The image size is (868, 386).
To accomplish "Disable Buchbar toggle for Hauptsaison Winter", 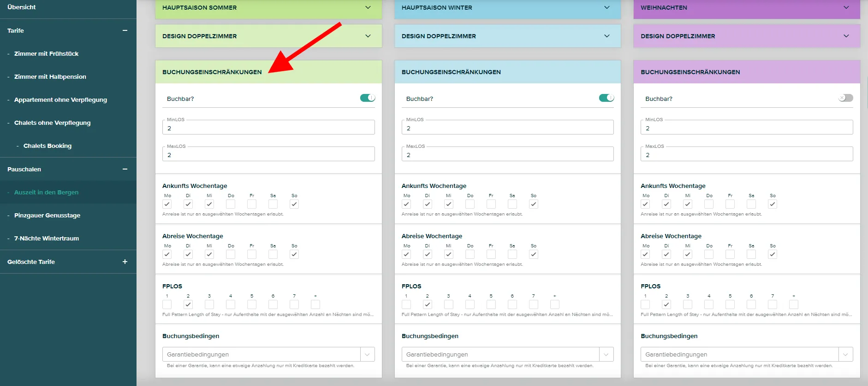I will click(606, 98).
